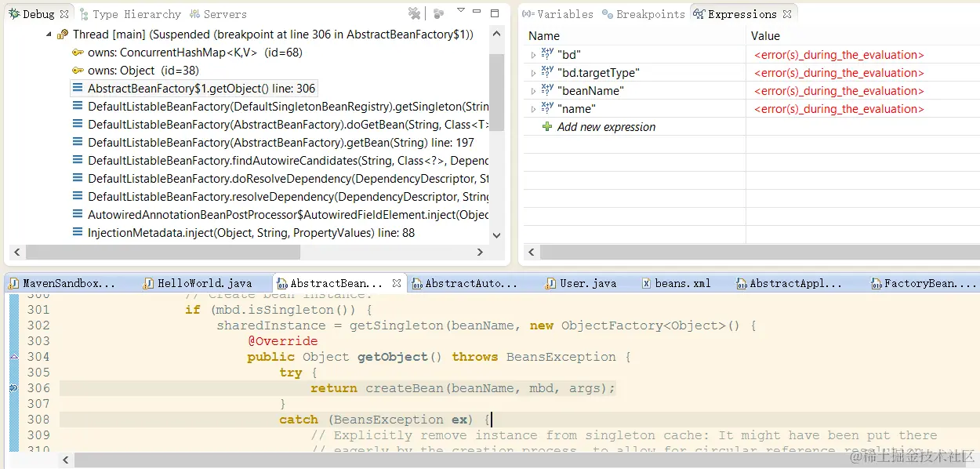The image size is (980, 469).
Task: Close the AbstractBean... editor tab
Action: pyautogui.click(x=397, y=283)
